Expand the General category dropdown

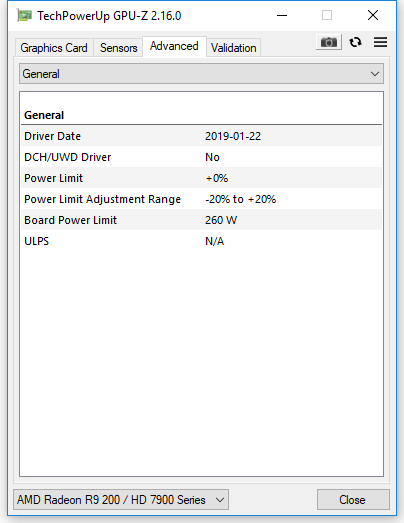coord(201,74)
